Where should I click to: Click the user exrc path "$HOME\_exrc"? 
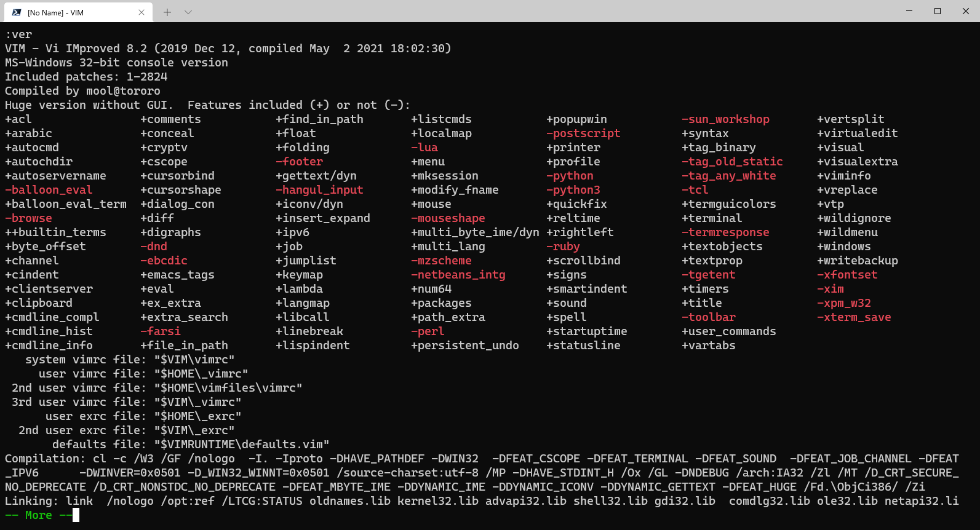(197, 416)
